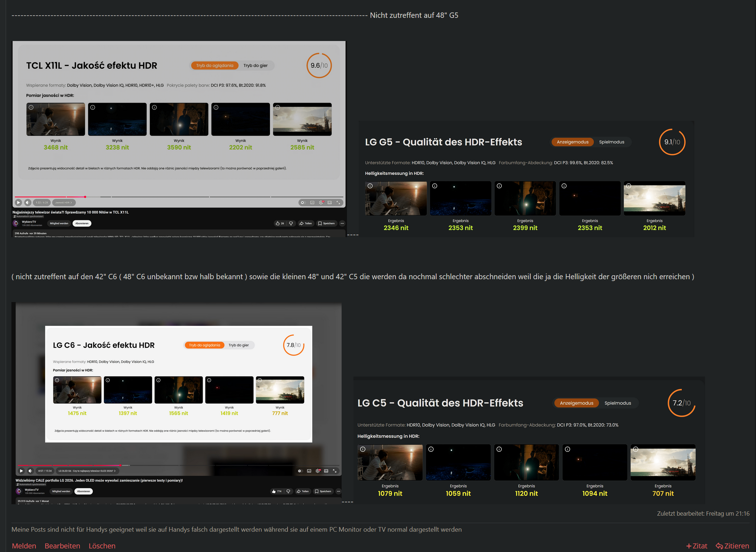Seek on the LG C6 video progress bar
The width and height of the screenshot is (756, 552).
coord(178,465)
